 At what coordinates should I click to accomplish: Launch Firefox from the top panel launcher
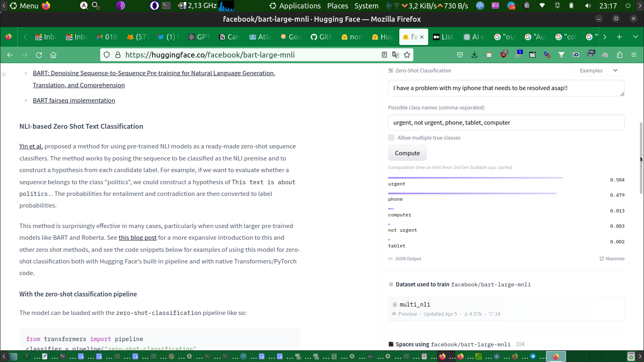(46, 6)
